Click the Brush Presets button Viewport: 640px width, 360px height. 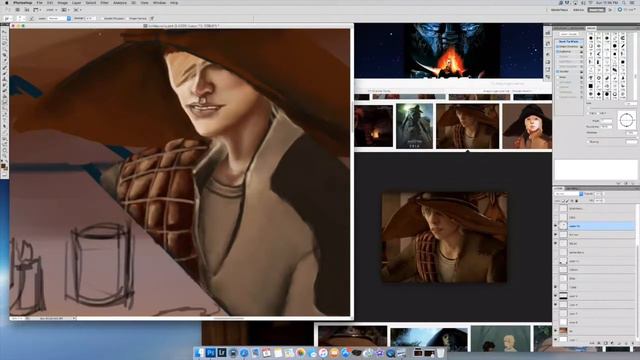(x=569, y=34)
